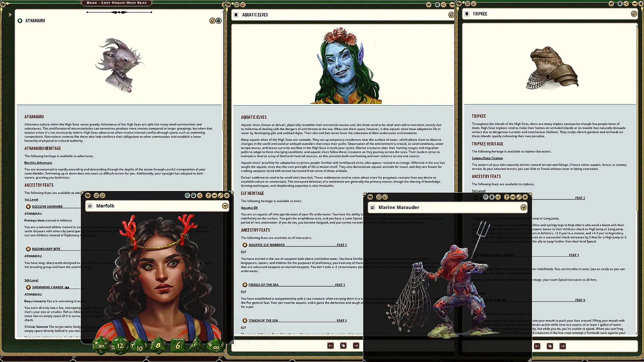Share the Aquatic Elves page

[x=443, y=5]
